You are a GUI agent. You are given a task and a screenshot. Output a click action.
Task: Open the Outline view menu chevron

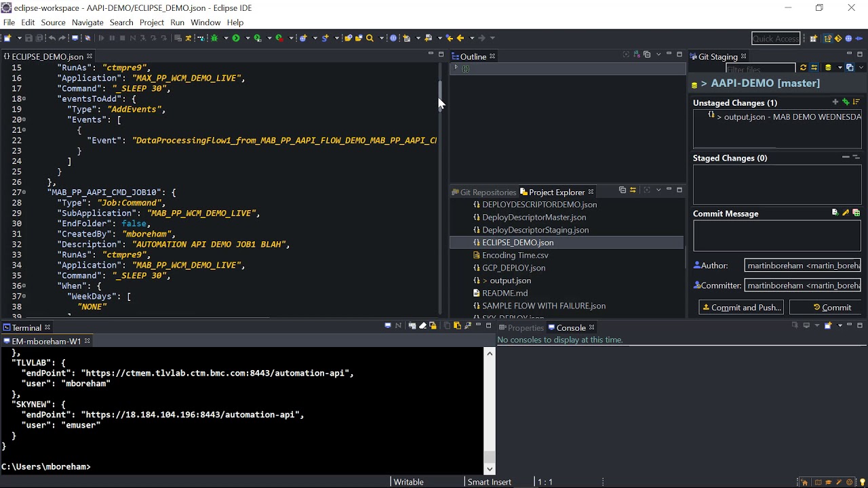coord(658,54)
